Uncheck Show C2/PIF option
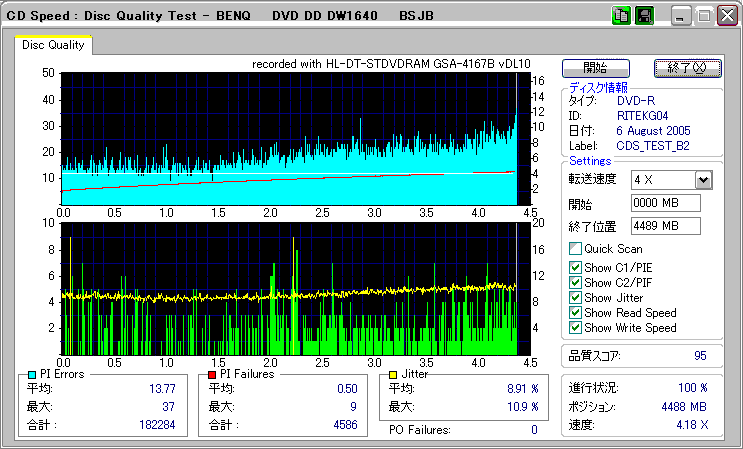 (575, 282)
